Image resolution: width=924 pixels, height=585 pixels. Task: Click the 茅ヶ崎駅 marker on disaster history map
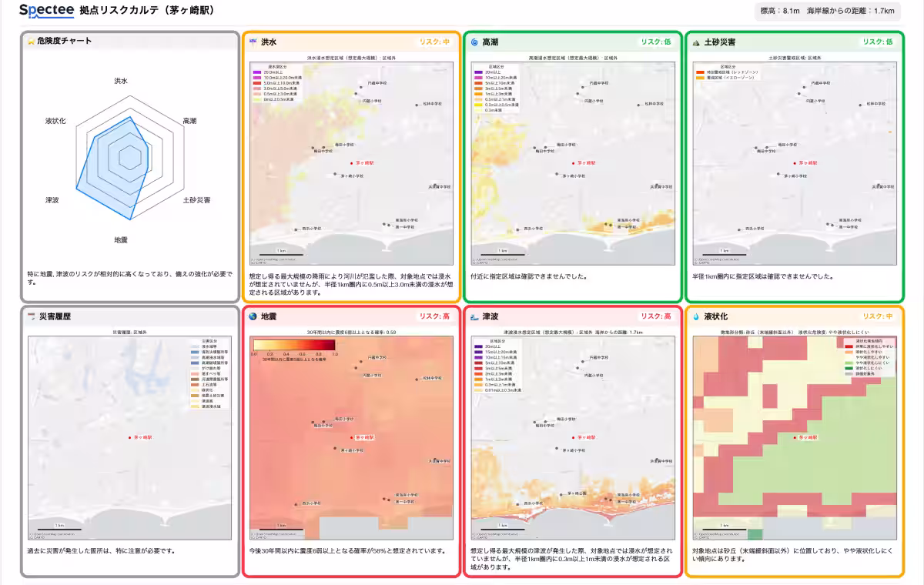(x=130, y=437)
